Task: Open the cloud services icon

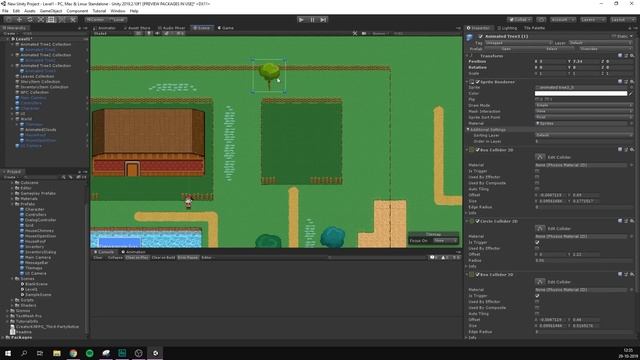Action: tap(541, 20)
